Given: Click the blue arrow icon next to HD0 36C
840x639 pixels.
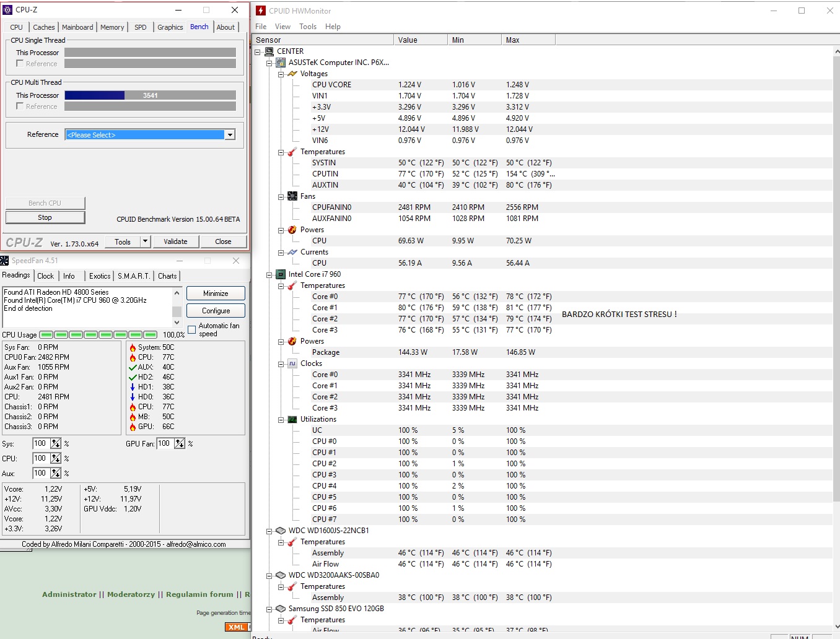Looking at the screenshot, I should tap(133, 397).
